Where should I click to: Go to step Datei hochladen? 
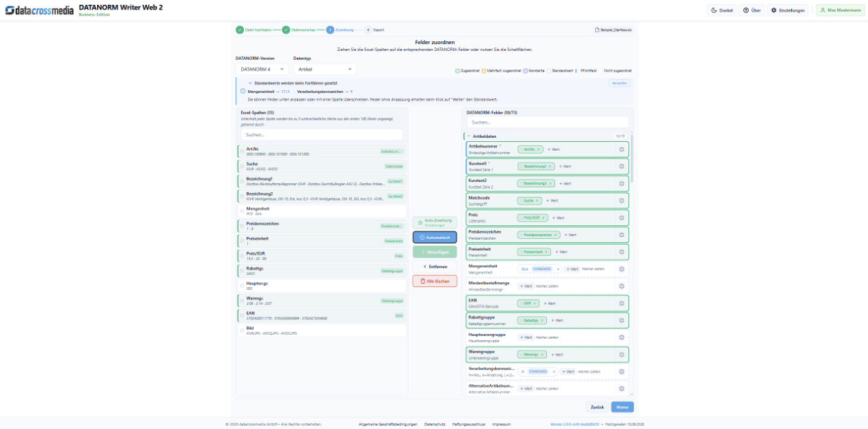point(254,30)
